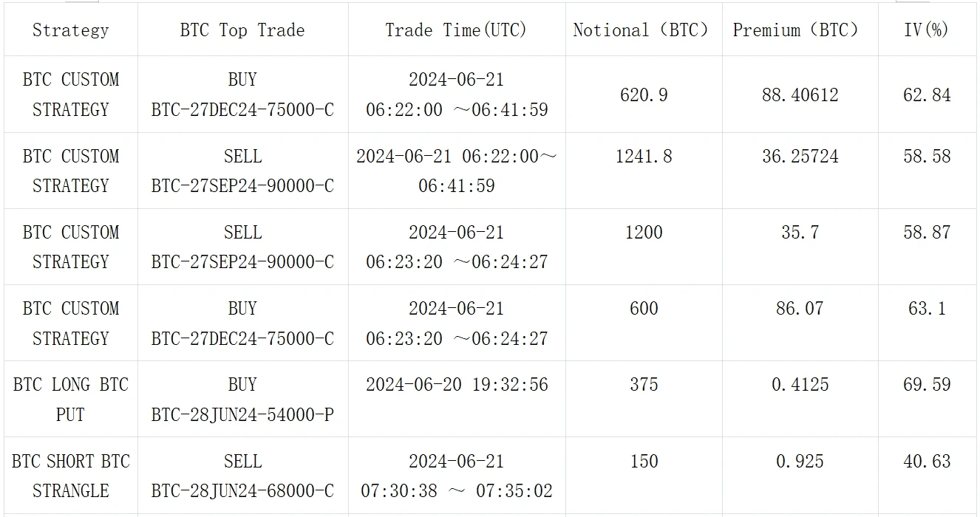
Task: Select the IV(%) column header
Action: coord(926,30)
